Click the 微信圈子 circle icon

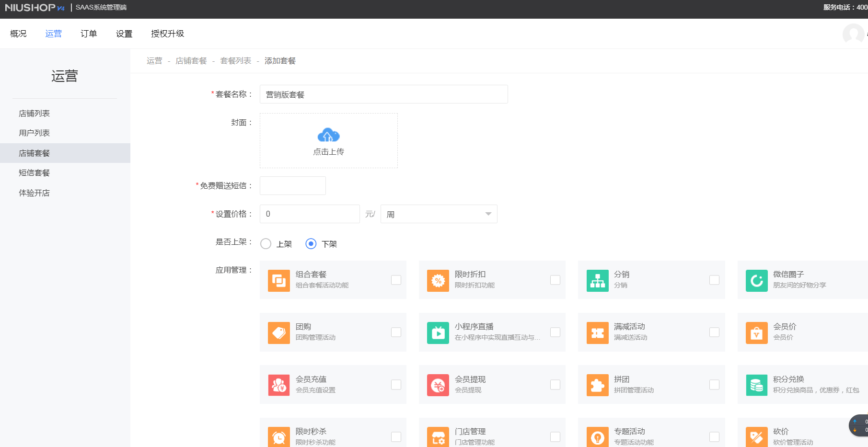point(756,280)
